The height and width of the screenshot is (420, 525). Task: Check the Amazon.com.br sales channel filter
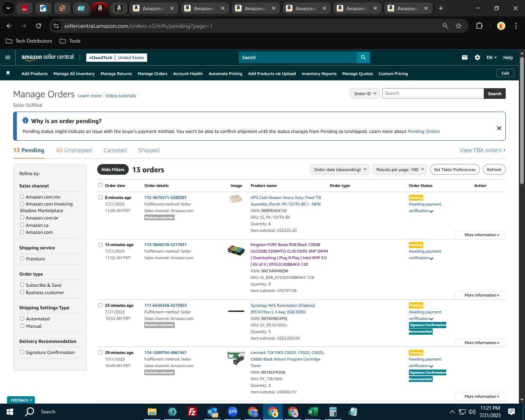pos(22,217)
